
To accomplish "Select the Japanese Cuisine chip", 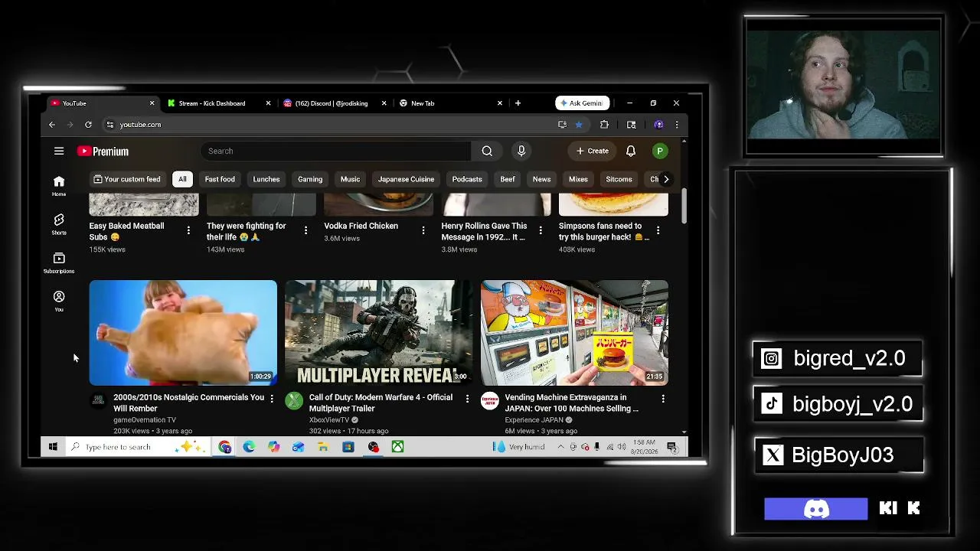I will coord(406,179).
